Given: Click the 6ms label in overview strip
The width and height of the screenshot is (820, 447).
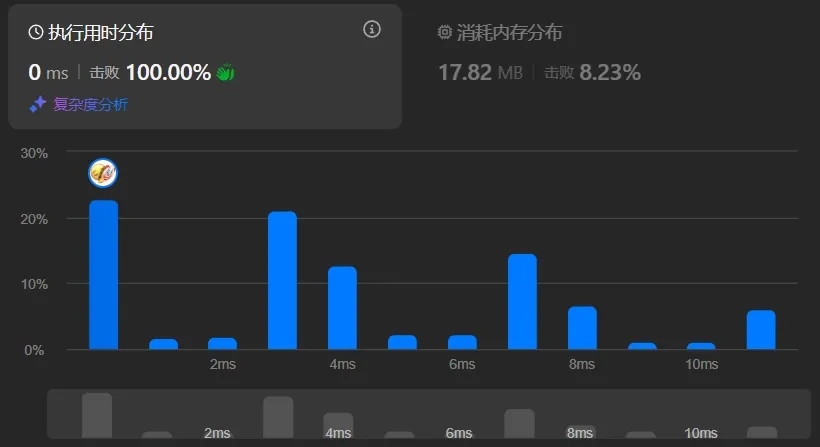Looking at the screenshot, I should (459, 433).
